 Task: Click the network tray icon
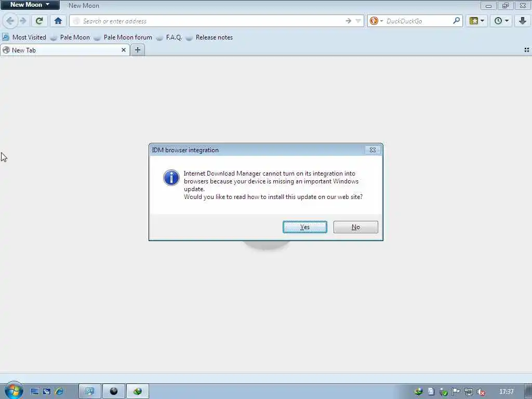(x=469, y=392)
